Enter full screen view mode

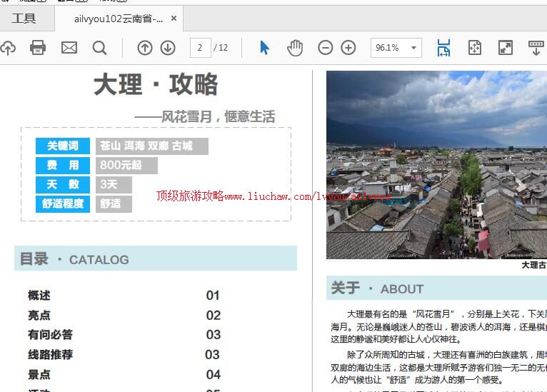coord(506,48)
